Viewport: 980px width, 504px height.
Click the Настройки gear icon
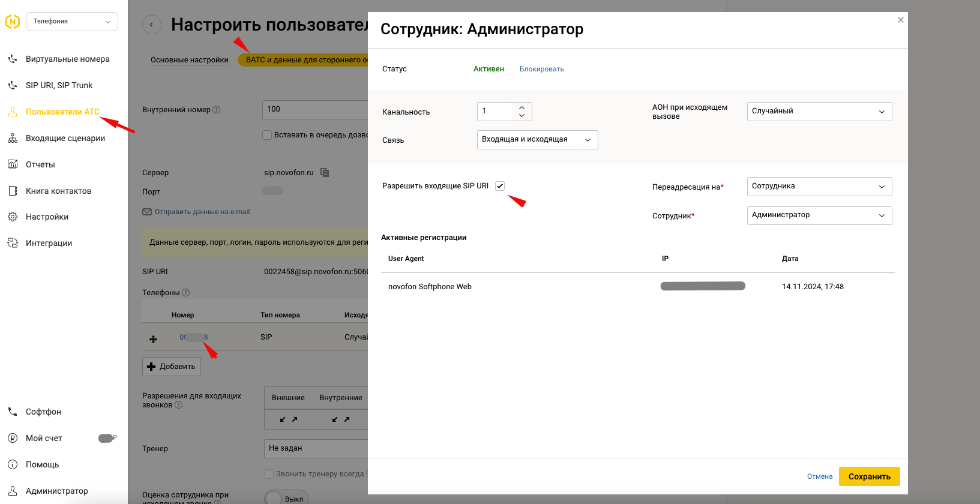[x=13, y=217]
